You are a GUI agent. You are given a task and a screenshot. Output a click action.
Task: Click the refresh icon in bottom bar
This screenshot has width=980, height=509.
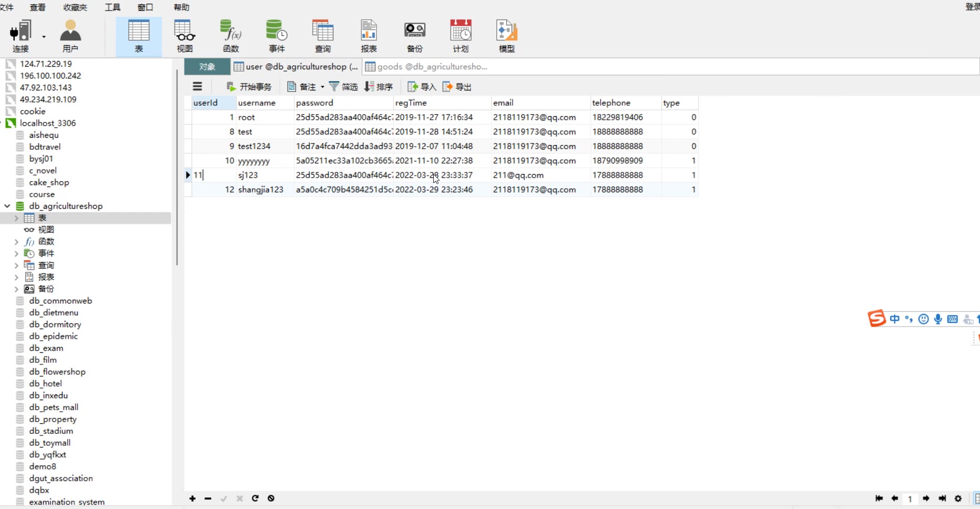[x=255, y=498]
